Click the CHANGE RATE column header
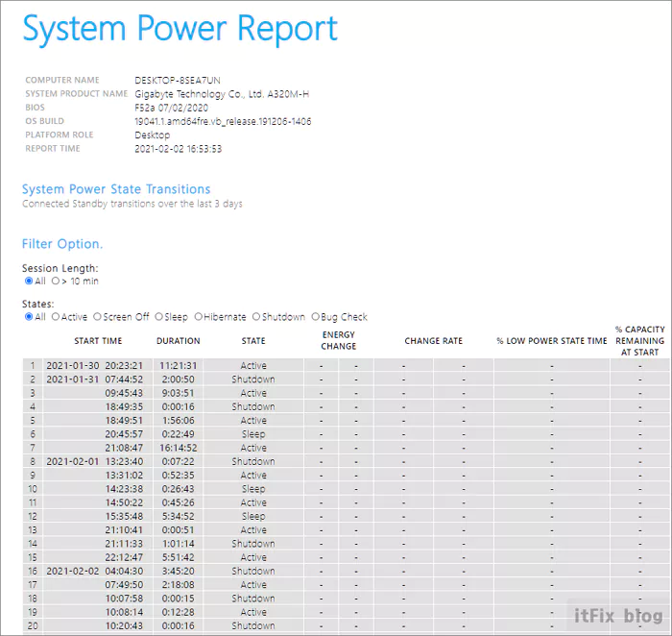This screenshot has height=636, width=672. point(434,341)
